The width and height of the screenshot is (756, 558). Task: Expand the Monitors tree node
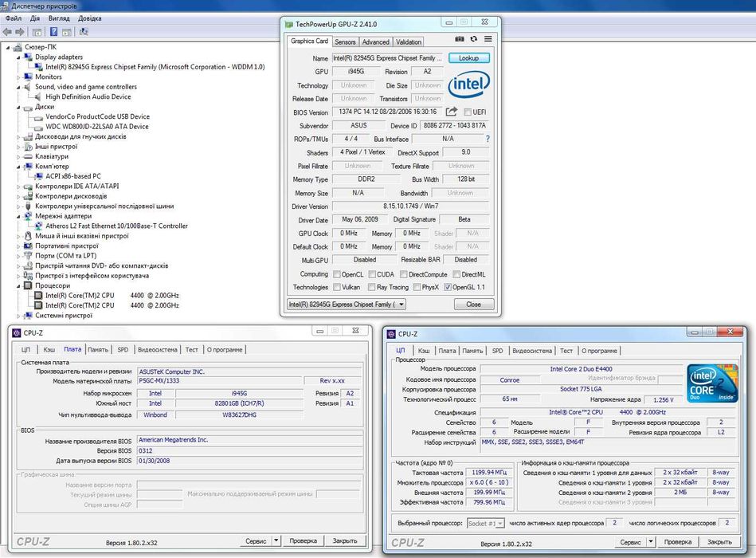click(x=18, y=77)
